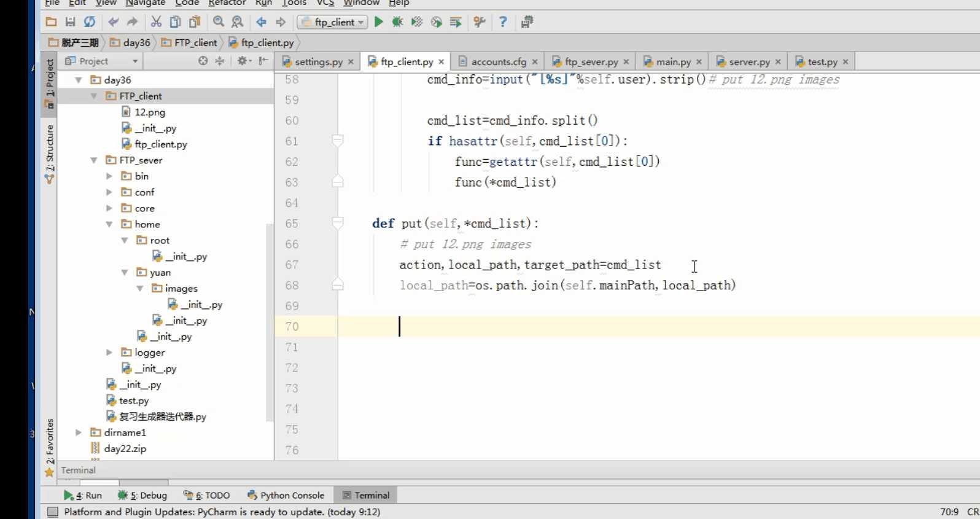Toggle tool window bars icon in status bar
This screenshot has width=980, height=519.
coord(53,512)
